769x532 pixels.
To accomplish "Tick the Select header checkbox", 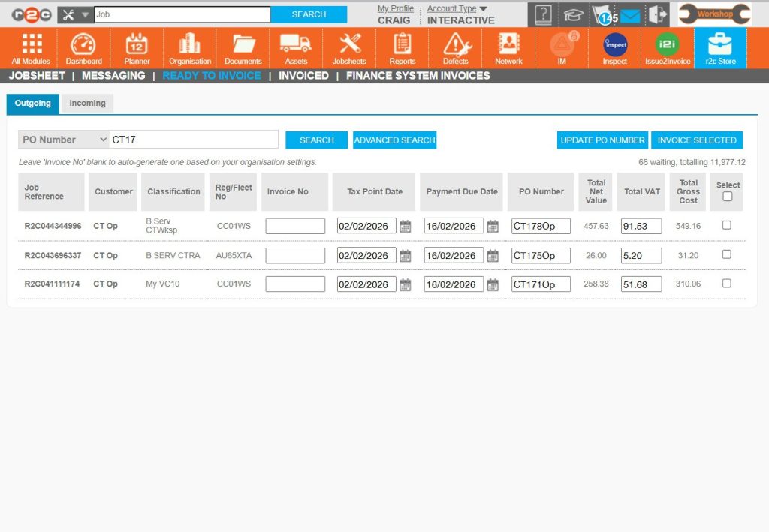I will point(727,195).
